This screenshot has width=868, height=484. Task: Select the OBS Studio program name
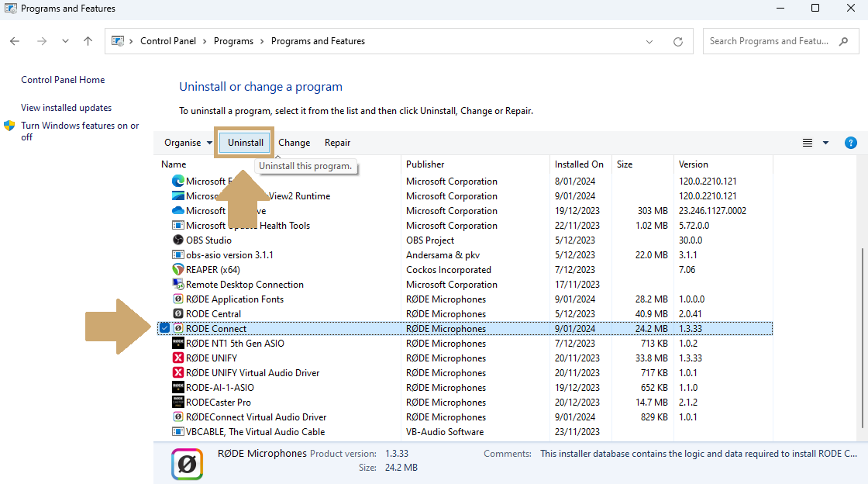coord(208,240)
